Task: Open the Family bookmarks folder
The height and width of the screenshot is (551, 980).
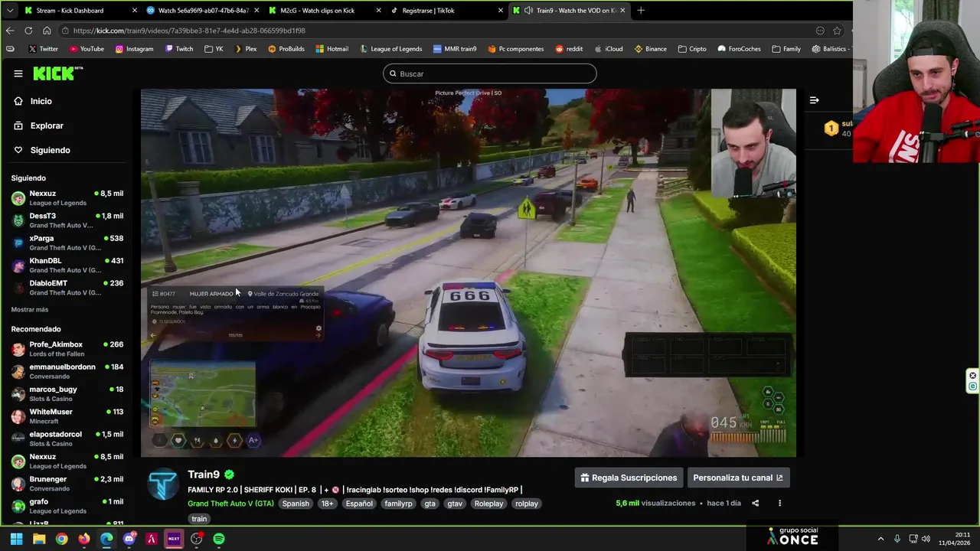Action: point(786,49)
